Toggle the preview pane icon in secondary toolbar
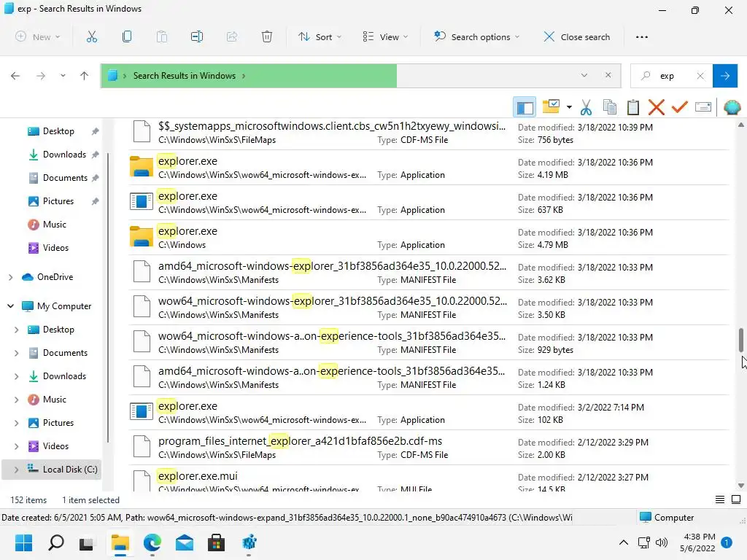 click(x=525, y=107)
